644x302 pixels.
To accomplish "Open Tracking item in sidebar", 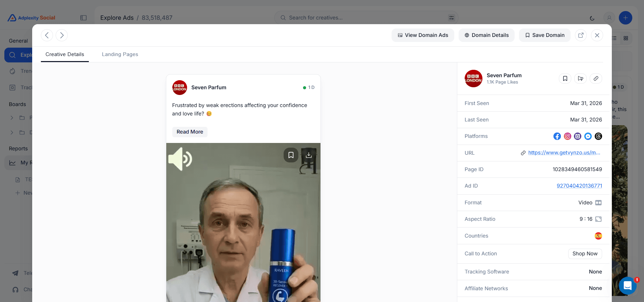I will (x=20, y=88).
